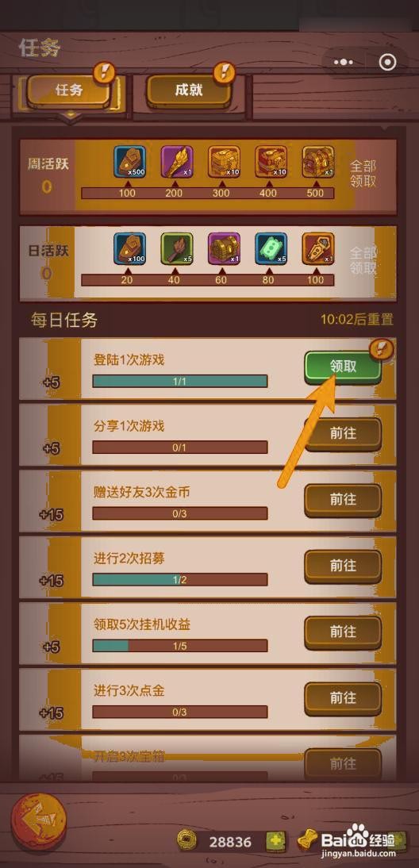The image size is (419, 868).
Task: Select the weekly treasure chest at 500
Action: [318, 162]
